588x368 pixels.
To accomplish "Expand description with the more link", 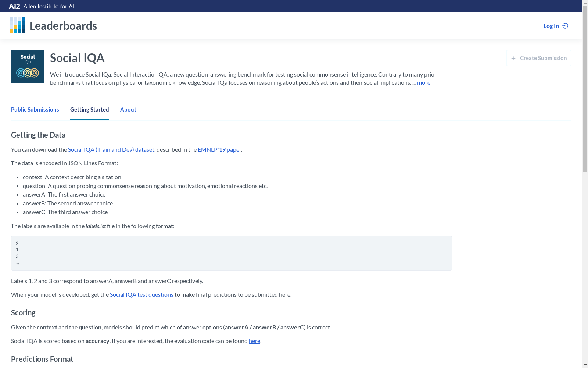I will pyautogui.click(x=423, y=83).
